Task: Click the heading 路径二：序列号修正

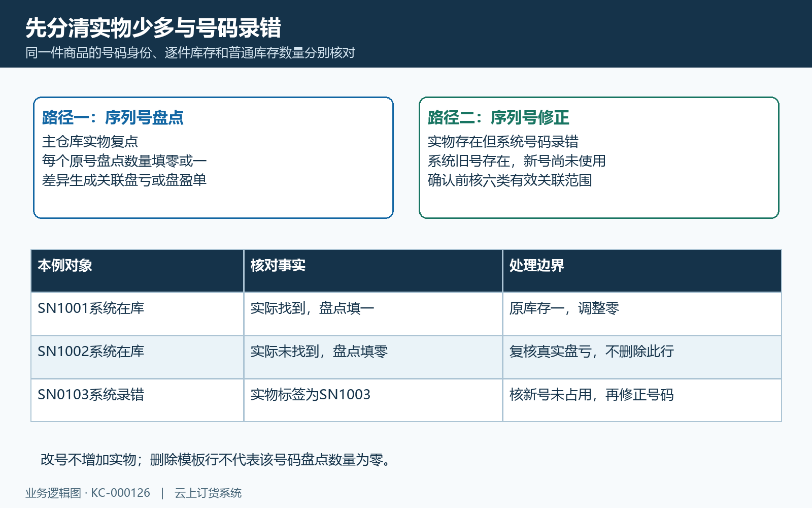Action: click(x=498, y=117)
